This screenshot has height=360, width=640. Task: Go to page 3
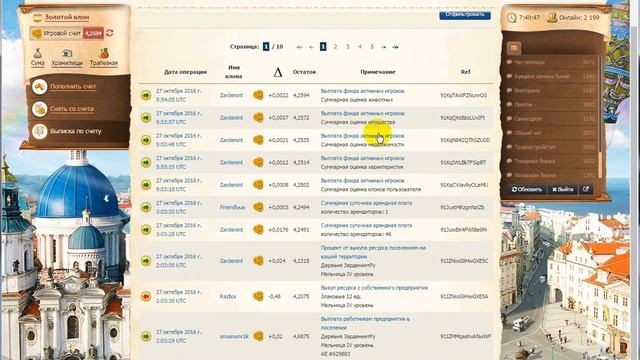pos(348,47)
